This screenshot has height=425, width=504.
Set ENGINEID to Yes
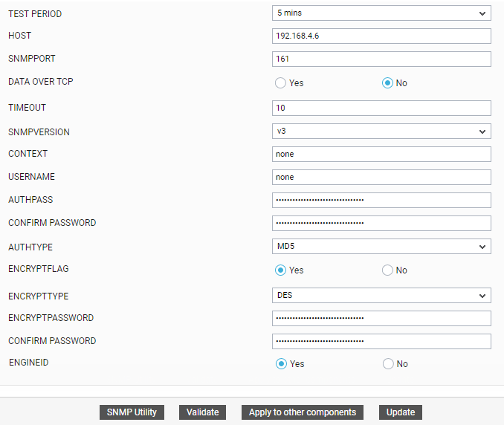click(x=281, y=364)
